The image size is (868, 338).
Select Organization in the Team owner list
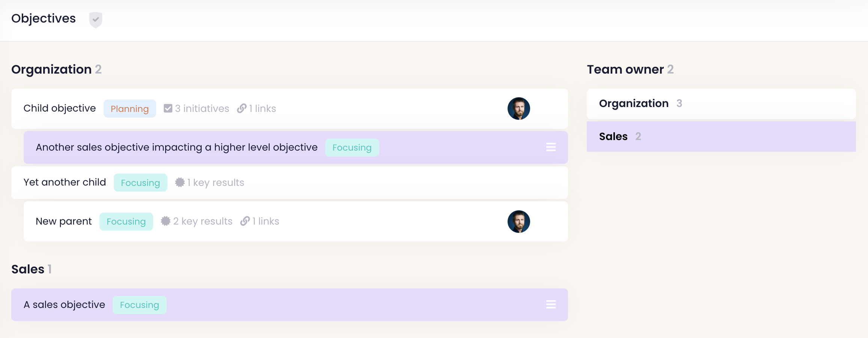click(x=634, y=104)
